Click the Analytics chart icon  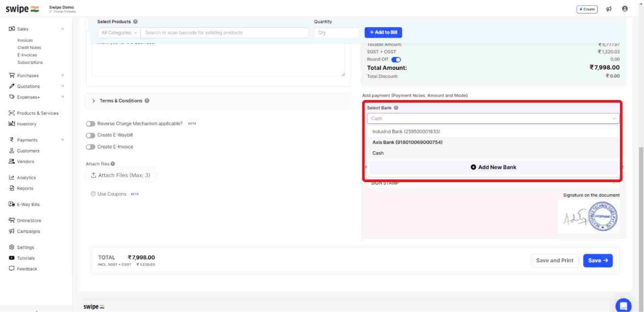coord(12,177)
